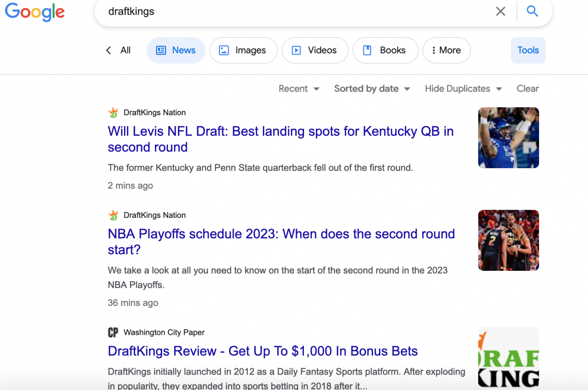The width and height of the screenshot is (588, 390).
Task: Open the Hide Duplicates dropdown
Action: click(463, 89)
